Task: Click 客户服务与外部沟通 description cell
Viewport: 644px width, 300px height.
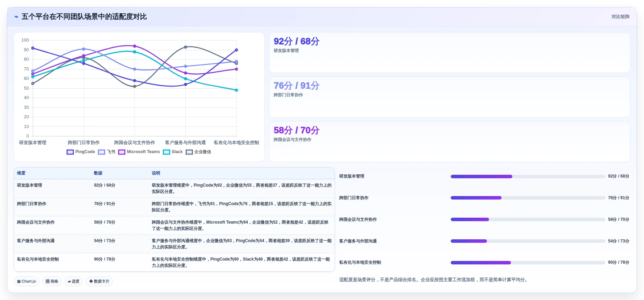Action: (242, 244)
